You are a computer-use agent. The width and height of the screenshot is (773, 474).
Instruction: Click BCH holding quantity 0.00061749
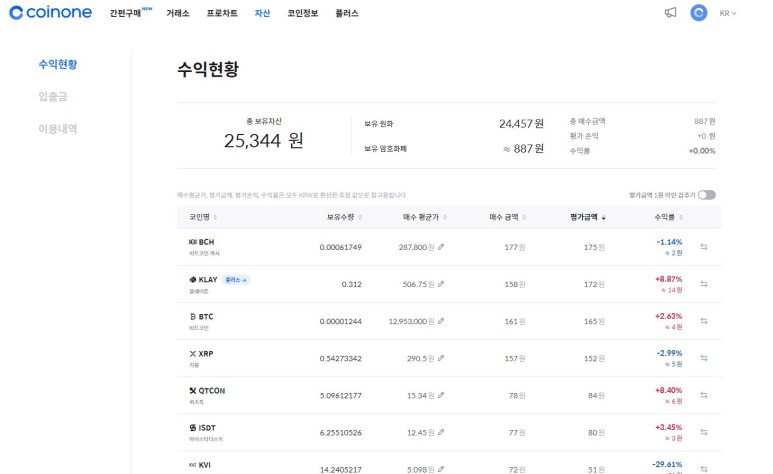pos(341,247)
